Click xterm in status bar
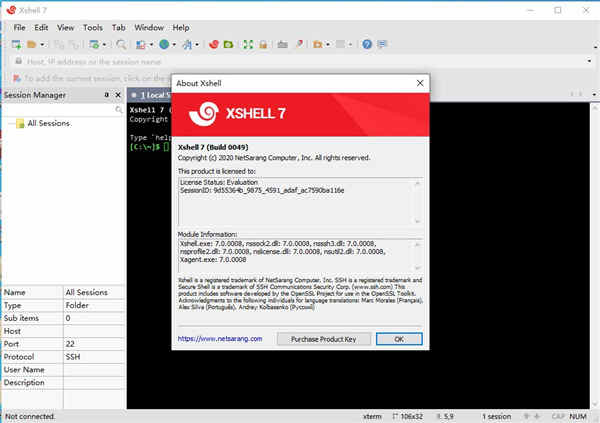Screen dimensions: 600x423 pyautogui.click(x=372, y=416)
